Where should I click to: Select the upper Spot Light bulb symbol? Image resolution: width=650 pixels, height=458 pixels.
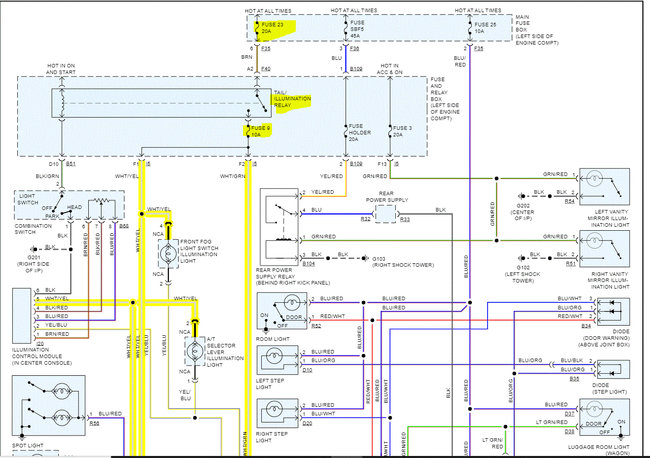(x=61, y=391)
